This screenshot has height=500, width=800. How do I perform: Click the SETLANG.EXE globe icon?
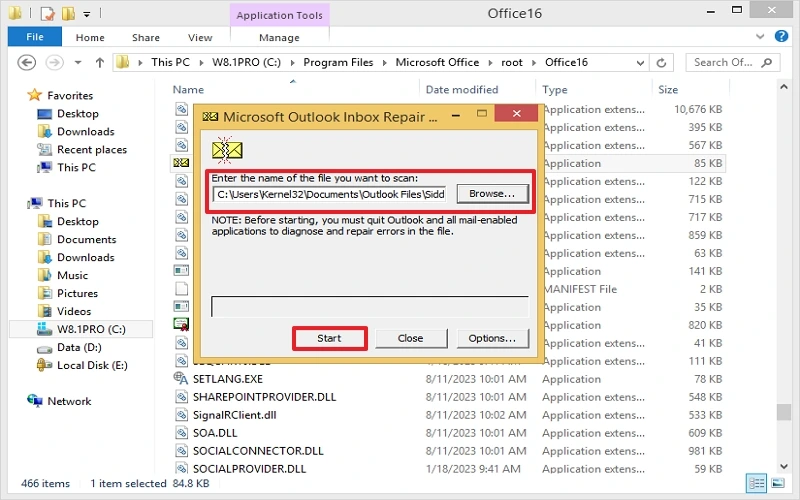pos(181,379)
